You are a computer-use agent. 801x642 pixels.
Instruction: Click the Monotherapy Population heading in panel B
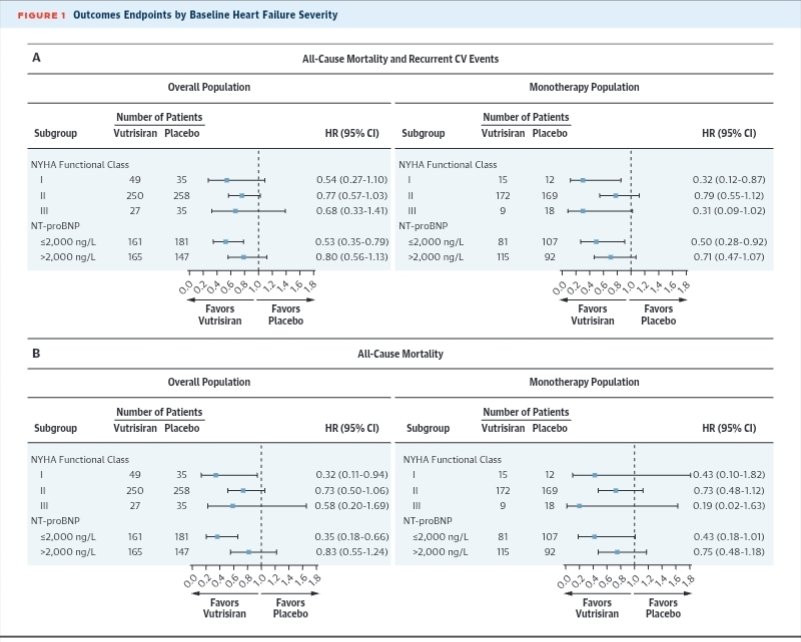pyautogui.click(x=584, y=382)
